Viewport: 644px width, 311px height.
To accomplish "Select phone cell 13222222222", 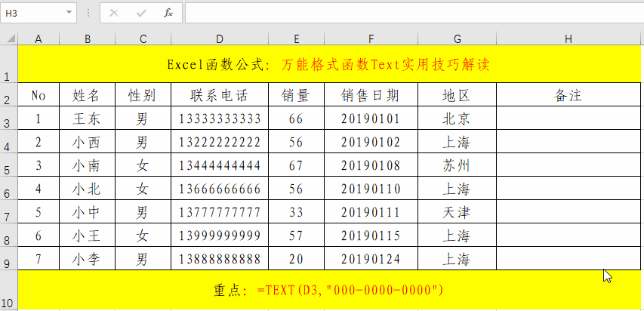I will coord(220,141).
